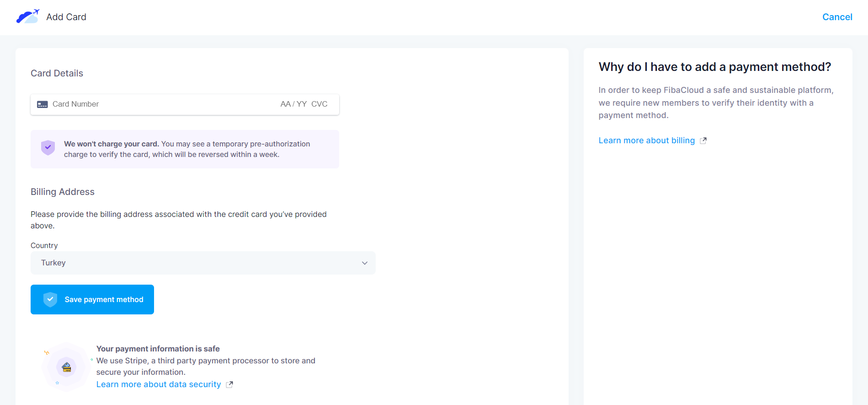Open Learn more about data security link
868x405 pixels.
[159, 384]
